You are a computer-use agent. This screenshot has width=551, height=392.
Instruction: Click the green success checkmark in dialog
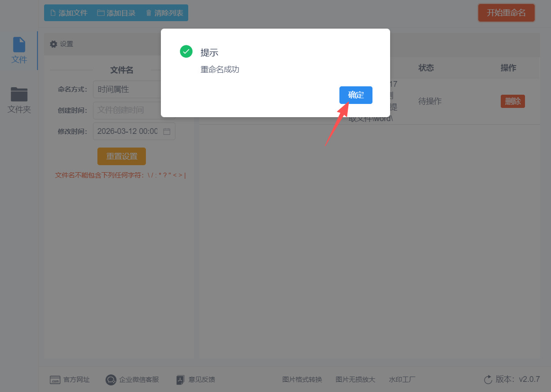tap(186, 52)
